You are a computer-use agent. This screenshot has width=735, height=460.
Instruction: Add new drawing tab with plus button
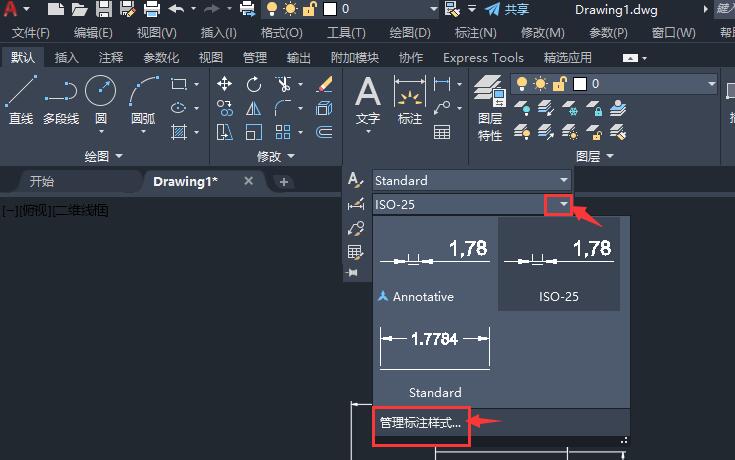click(284, 182)
